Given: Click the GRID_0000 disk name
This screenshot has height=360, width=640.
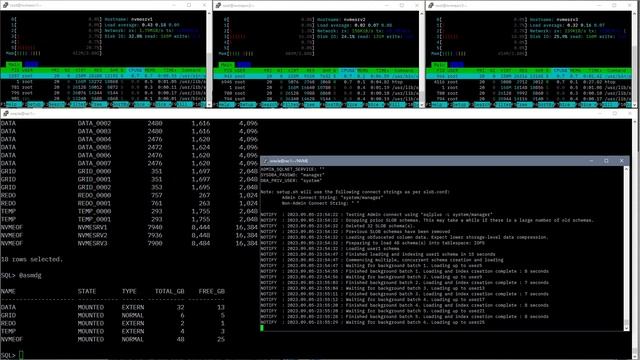Looking at the screenshot, I should click(x=94, y=171).
